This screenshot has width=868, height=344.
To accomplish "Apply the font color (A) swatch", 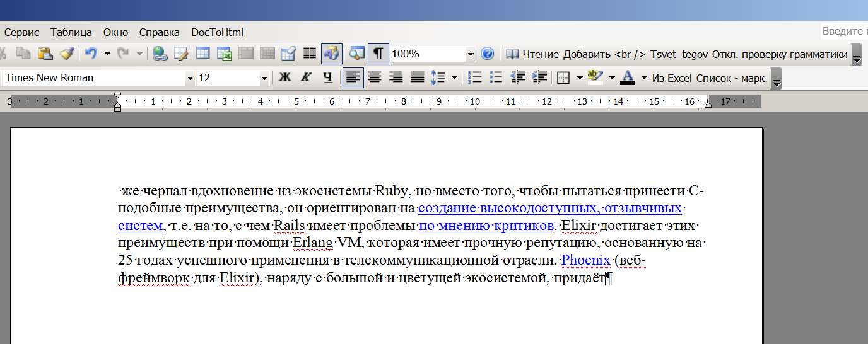I will (x=627, y=78).
